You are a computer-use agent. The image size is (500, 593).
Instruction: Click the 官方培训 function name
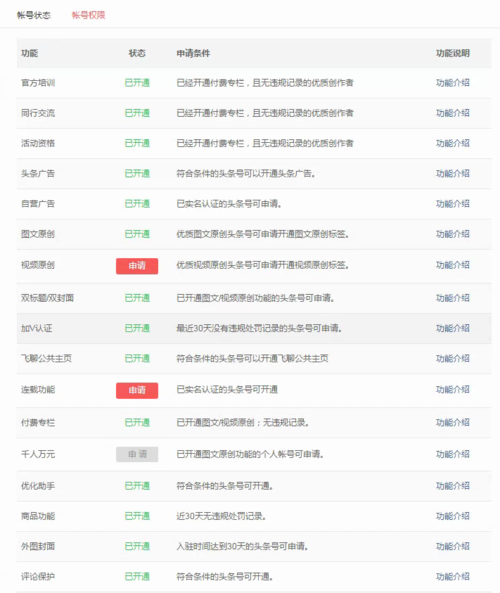click(x=38, y=83)
